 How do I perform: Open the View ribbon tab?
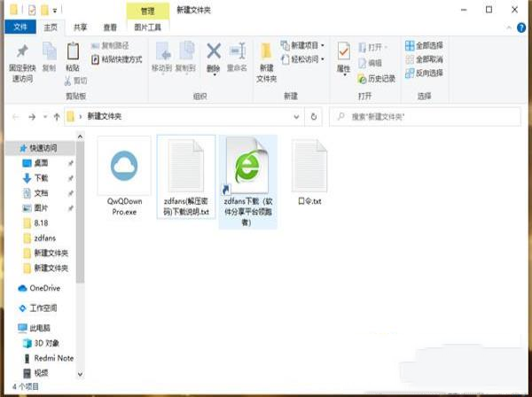pyautogui.click(x=109, y=27)
